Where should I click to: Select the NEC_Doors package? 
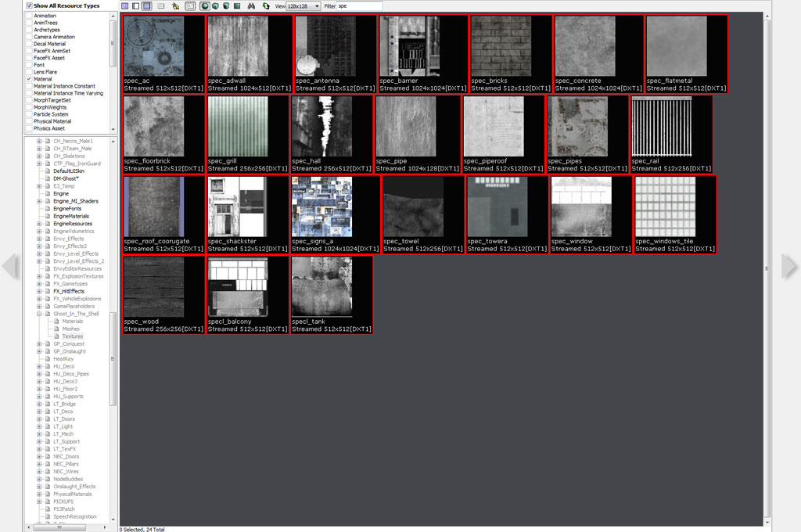66,456
